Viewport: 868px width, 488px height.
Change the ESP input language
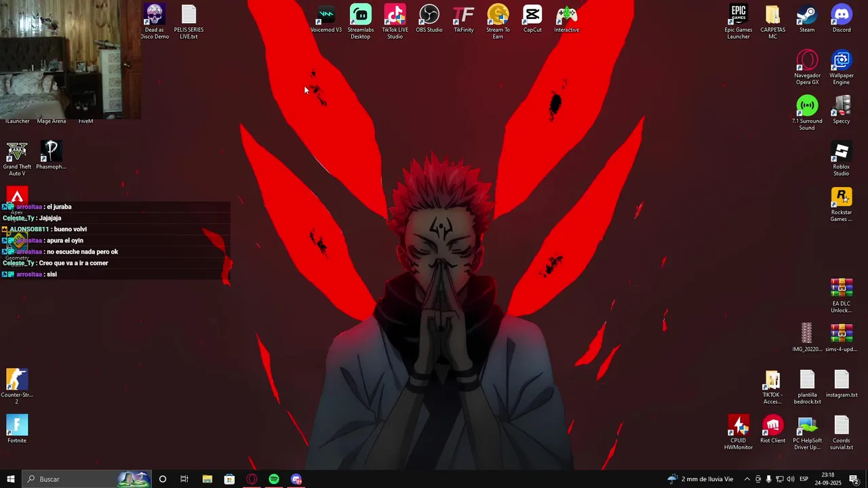coord(804,479)
